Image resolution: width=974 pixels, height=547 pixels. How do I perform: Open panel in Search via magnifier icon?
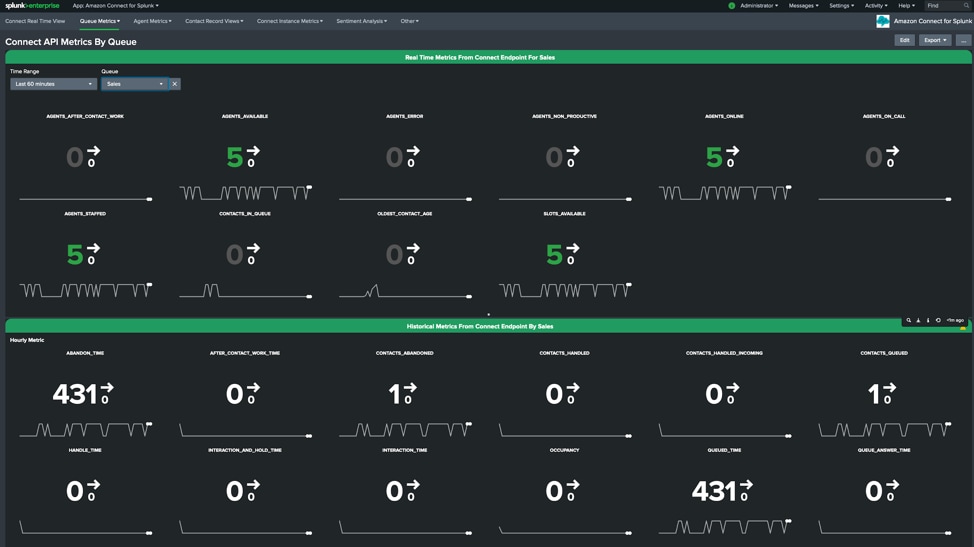[908, 320]
